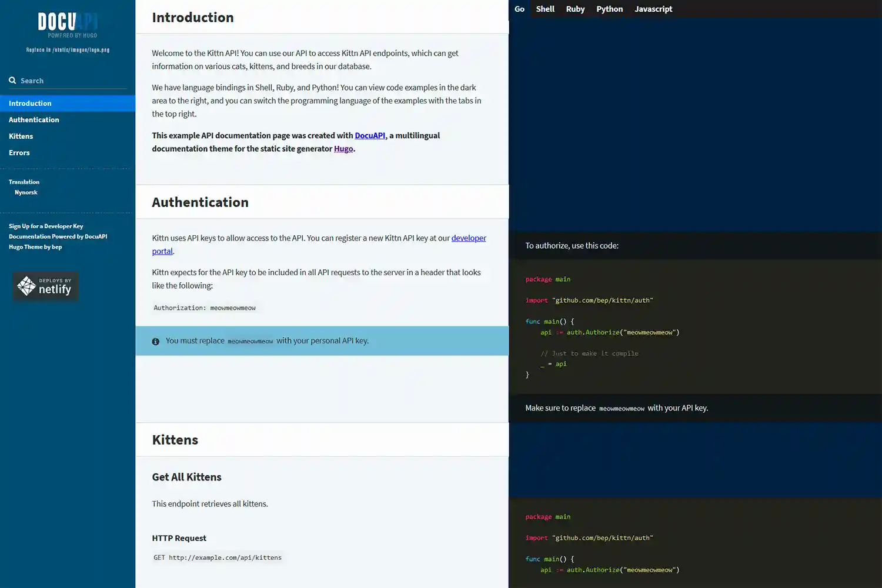
Task: Click the 'Deploys by Netlify' badge
Action: pyautogui.click(x=45, y=286)
